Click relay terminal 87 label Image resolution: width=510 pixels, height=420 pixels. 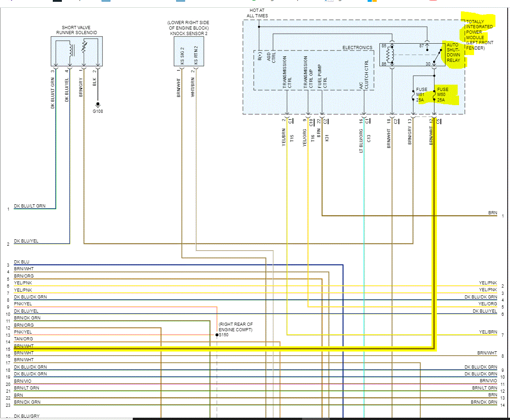point(422,46)
